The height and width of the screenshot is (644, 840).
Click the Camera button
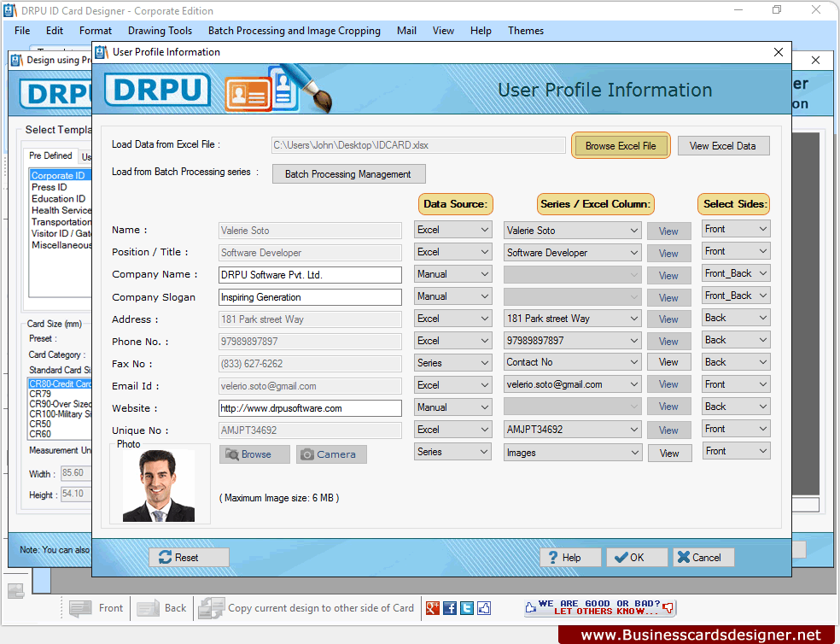[x=331, y=454]
